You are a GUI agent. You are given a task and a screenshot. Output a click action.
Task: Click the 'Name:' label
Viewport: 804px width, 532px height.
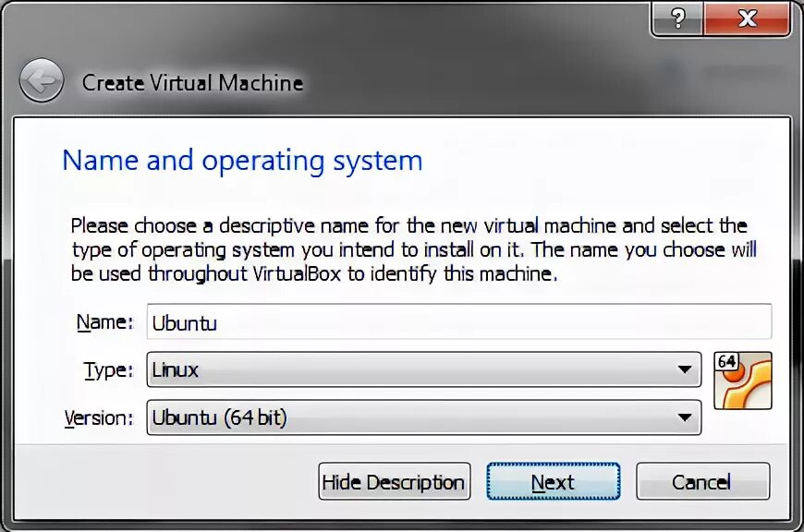coord(104,322)
